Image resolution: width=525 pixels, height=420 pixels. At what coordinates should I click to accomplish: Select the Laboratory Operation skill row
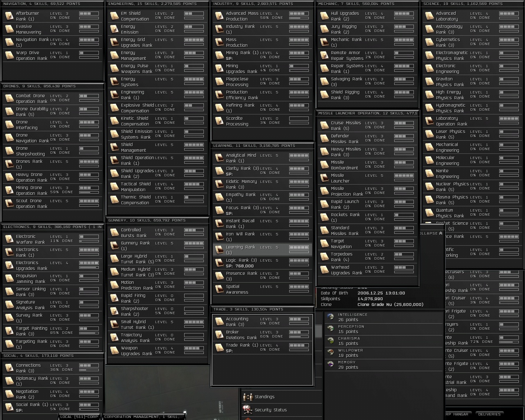click(x=473, y=121)
